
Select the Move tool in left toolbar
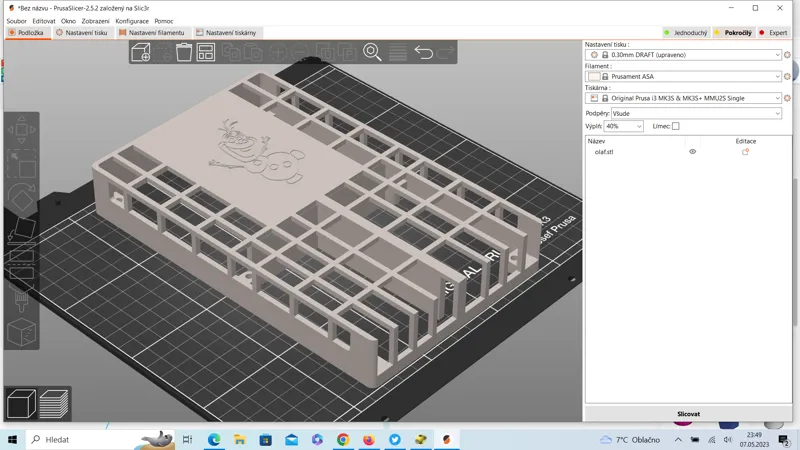point(21,130)
